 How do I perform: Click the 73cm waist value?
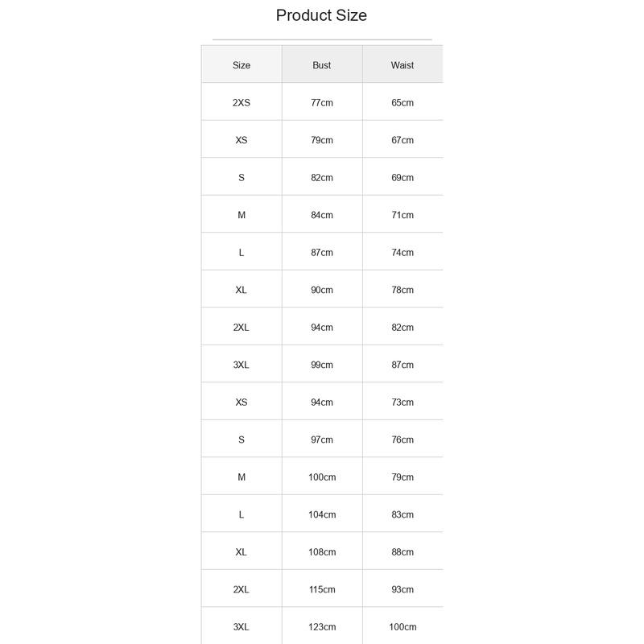pyautogui.click(x=402, y=402)
